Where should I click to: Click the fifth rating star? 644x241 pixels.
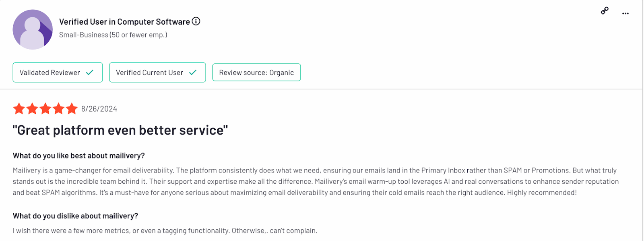(72, 109)
